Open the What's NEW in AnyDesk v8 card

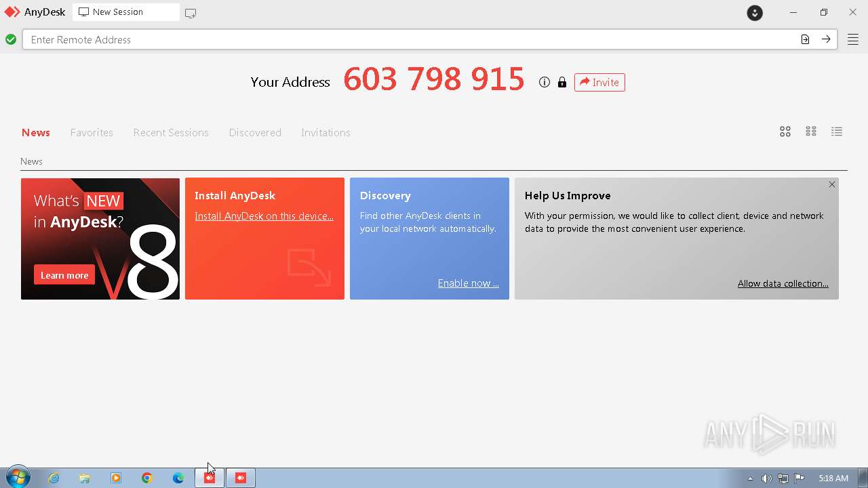tap(100, 239)
